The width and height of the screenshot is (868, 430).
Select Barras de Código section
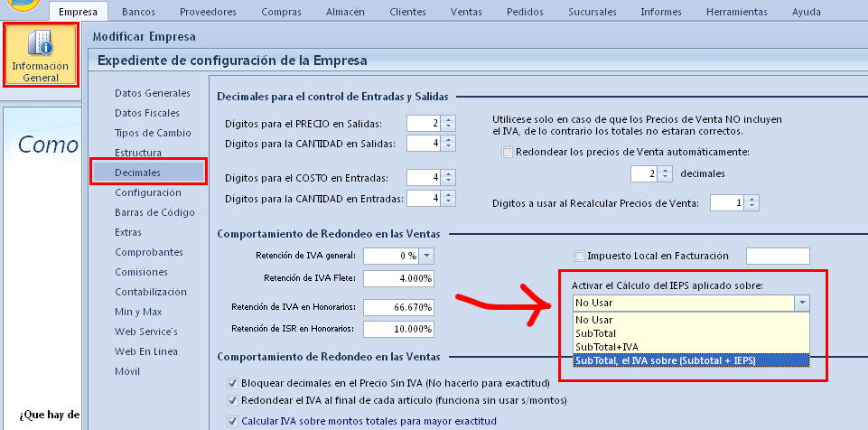click(154, 212)
